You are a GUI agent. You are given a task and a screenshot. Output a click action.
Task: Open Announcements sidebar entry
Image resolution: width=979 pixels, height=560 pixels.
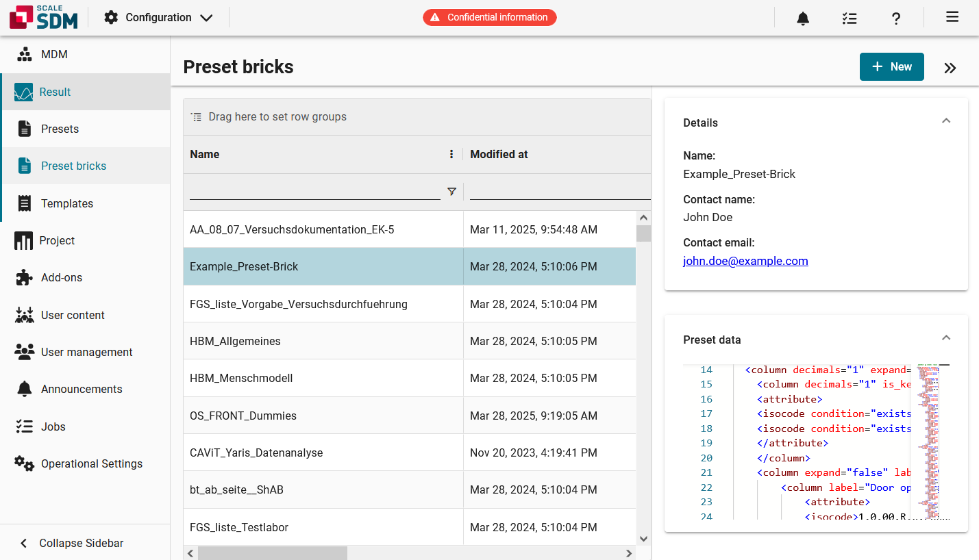[85, 389]
